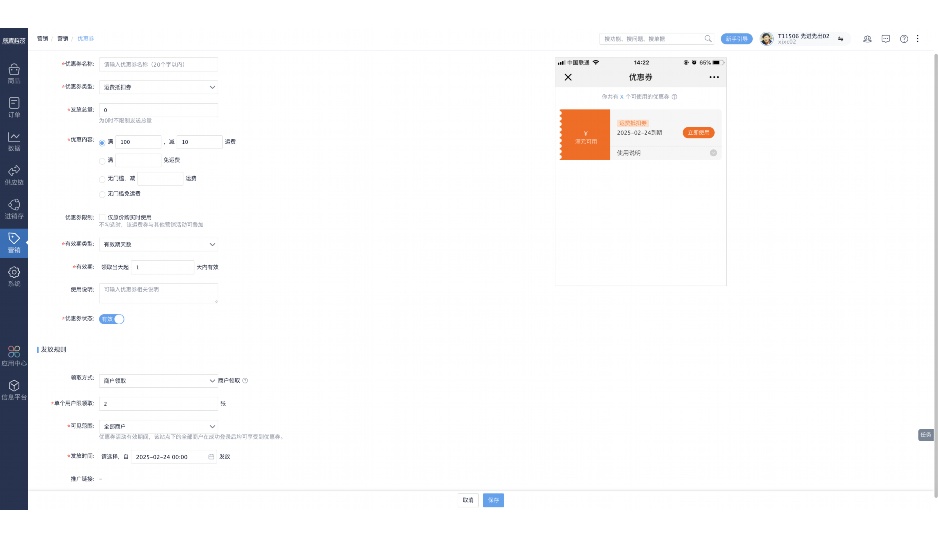Open the vertical three-dot header menu
The height and width of the screenshot is (538, 938).
pyautogui.click(x=918, y=39)
